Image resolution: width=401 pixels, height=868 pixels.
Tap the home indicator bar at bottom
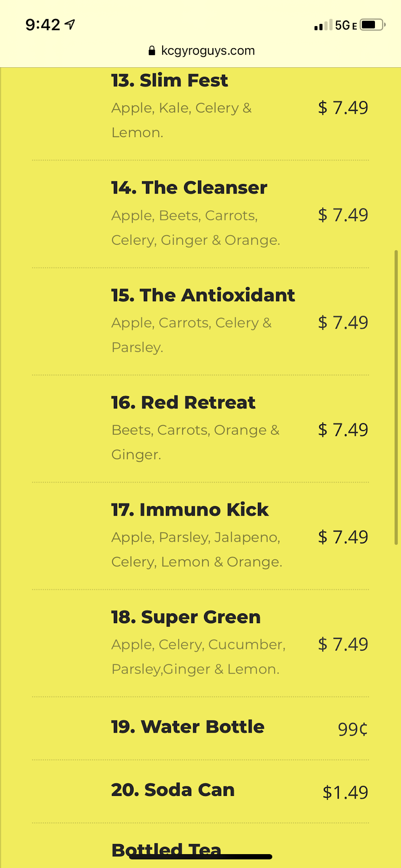200,857
